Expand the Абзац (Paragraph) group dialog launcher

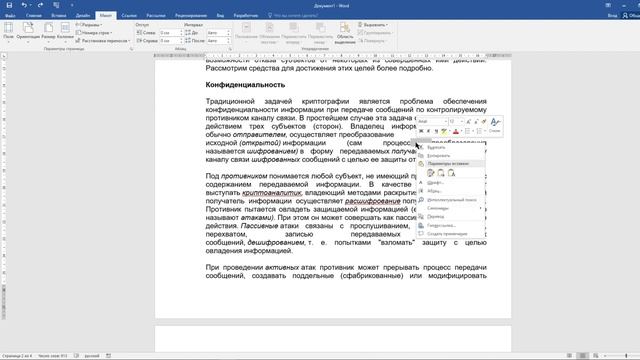coord(230,49)
